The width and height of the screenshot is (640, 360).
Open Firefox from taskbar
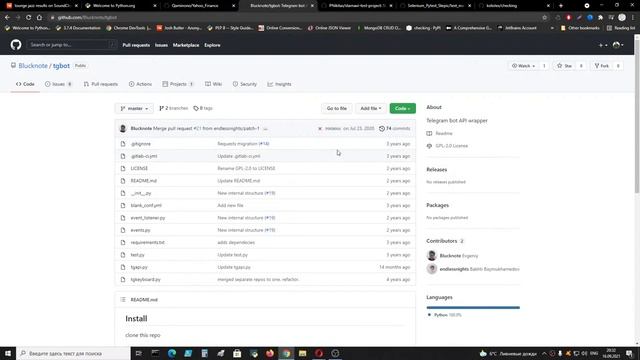(x=270, y=353)
